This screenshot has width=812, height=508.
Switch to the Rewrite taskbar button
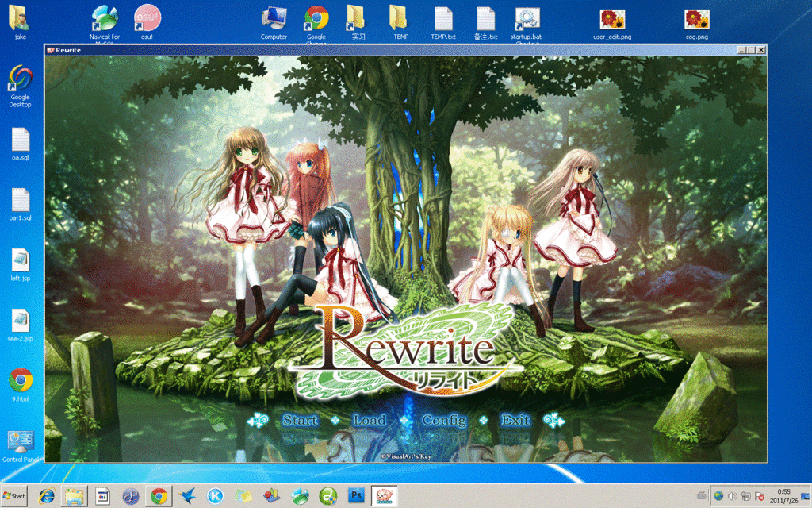pos(385,496)
